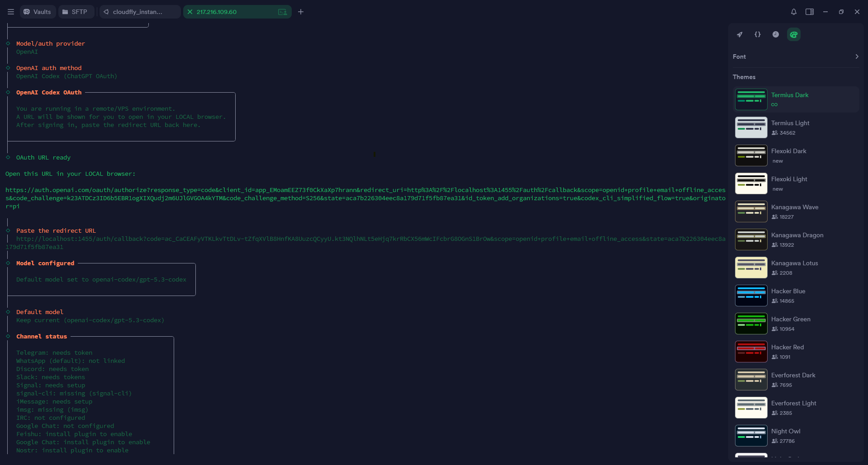Apply the Termius Light theme
This screenshot has height=465, width=868.
click(x=796, y=127)
